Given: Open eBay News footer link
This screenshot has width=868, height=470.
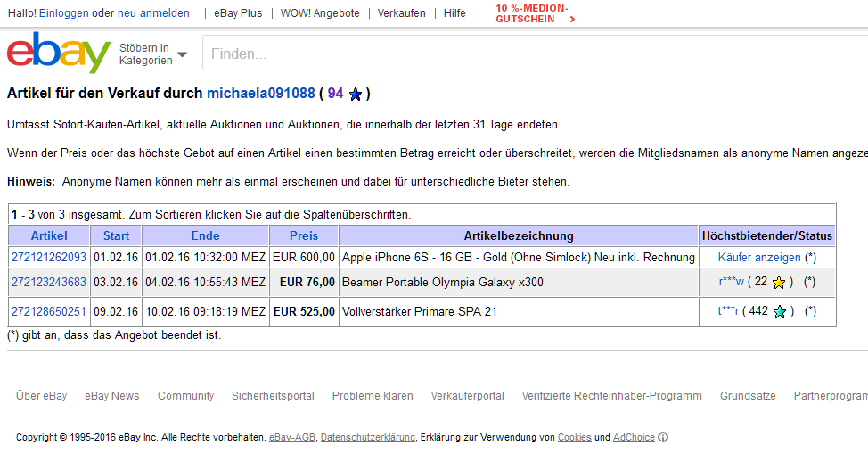Looking at the screenshot, I should coord(111,396).
